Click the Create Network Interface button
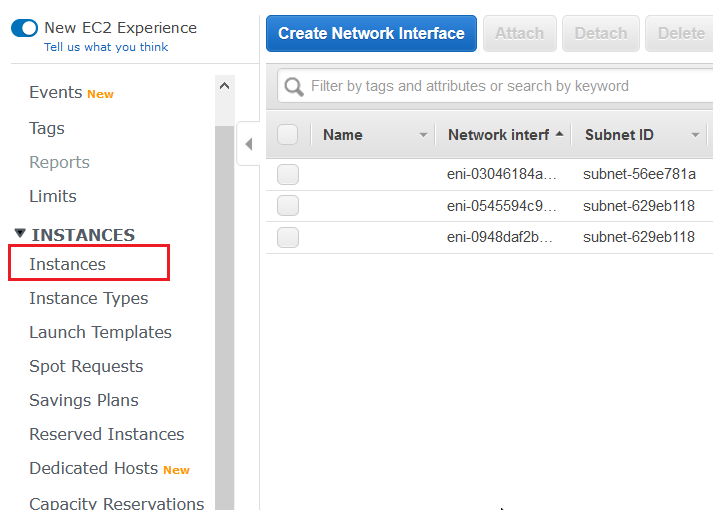The image size is (713, 519). [x=371, y=34]
